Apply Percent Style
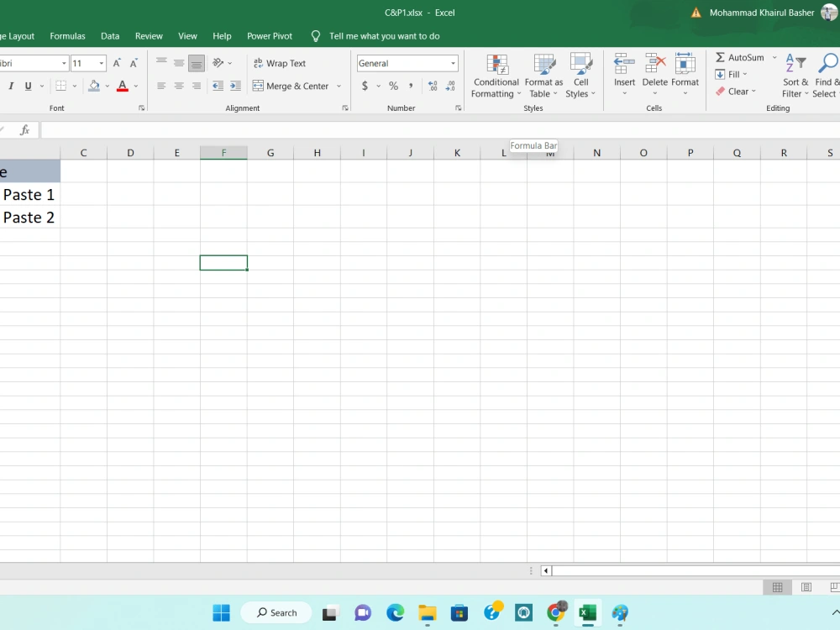 click(x=394, y=86)
